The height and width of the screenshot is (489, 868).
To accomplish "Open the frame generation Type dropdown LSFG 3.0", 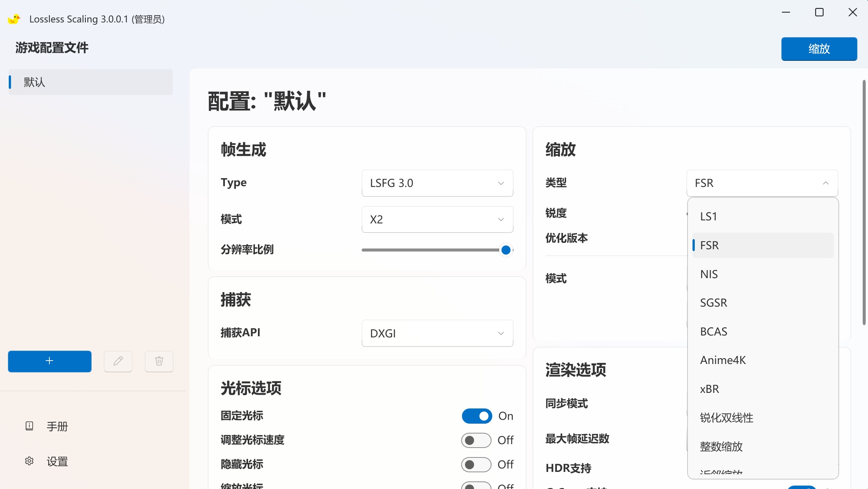I will pos(437,183).
